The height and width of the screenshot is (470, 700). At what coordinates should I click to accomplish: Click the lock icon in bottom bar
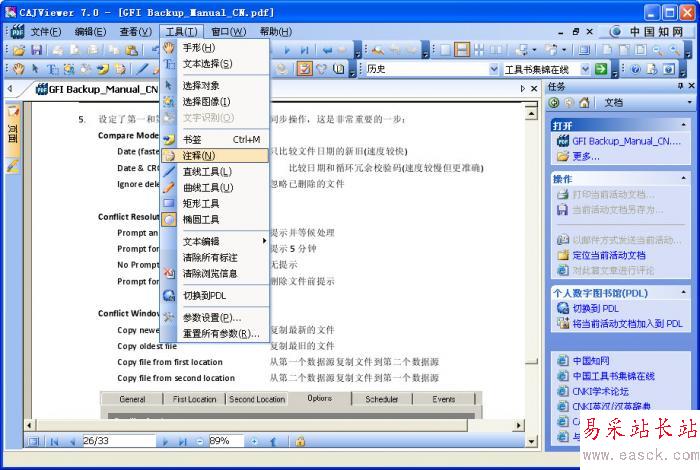point(300,441)
